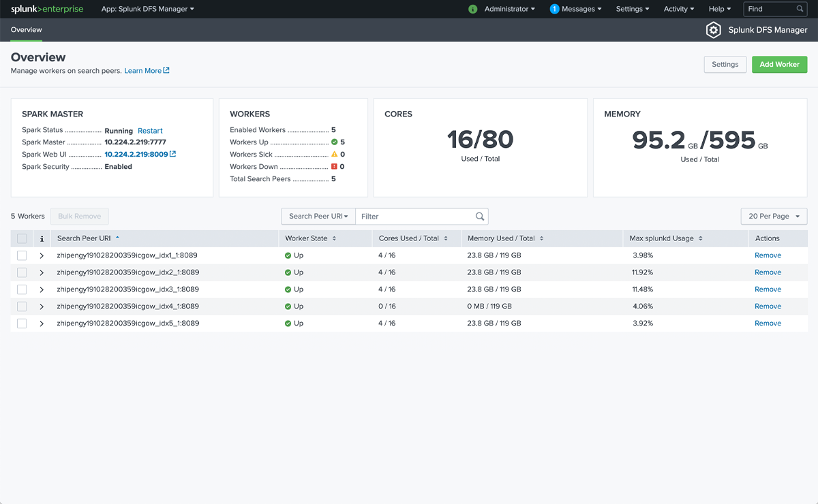Open Spark Web UI link 10.224.2.219:8009
Viewport: 818px width, 504px height.
point(136,155)
